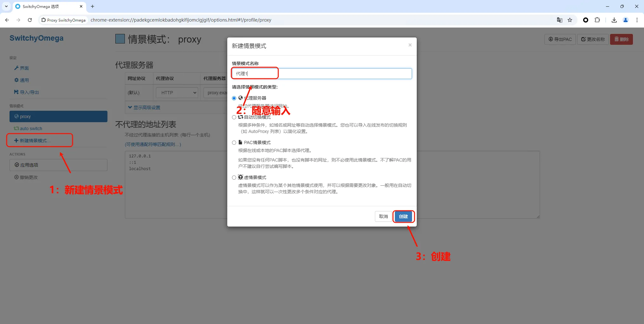The width and height of the screenshot is (644, 324).
Task: Open 导入/导出 in sidebar
Action: coord(27,92)
